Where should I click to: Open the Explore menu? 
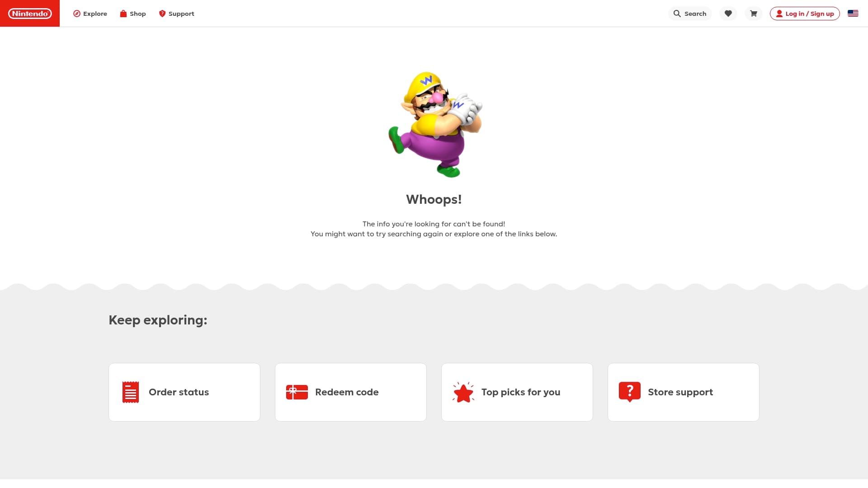90,14
